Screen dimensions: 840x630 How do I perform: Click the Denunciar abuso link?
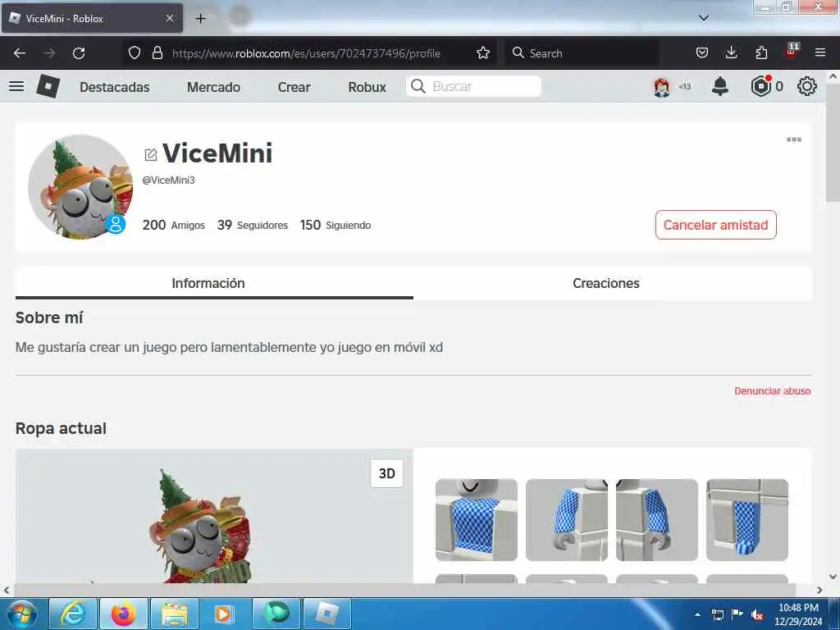click(773, 391)
